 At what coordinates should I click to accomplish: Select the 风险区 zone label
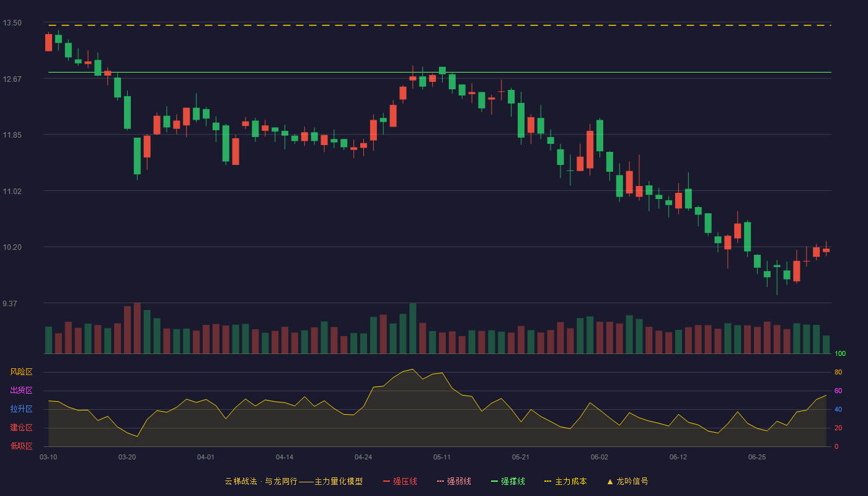pos(21,372)
